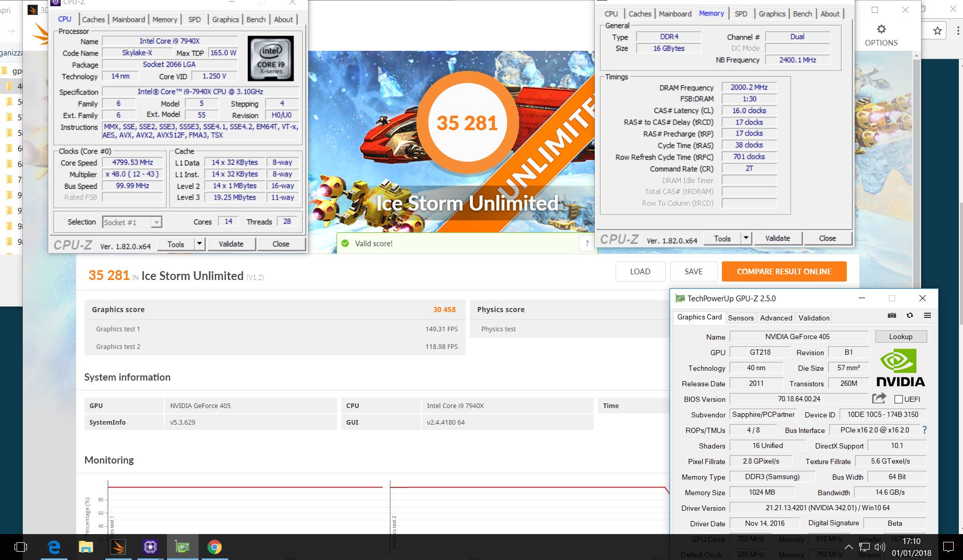Click the BIOS share/export icon in GPU-Z
The height and width of the screenshot is (560, 963).
click(x=879, y=398)
